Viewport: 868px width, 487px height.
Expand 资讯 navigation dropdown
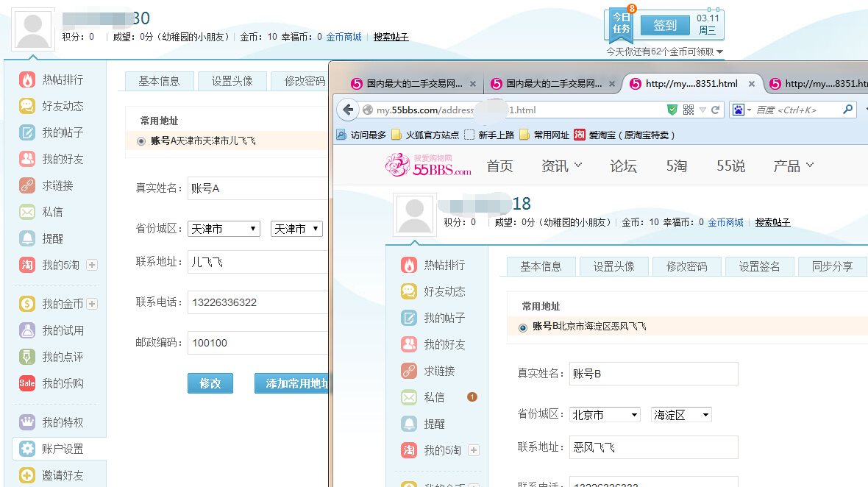click(578, 164)
